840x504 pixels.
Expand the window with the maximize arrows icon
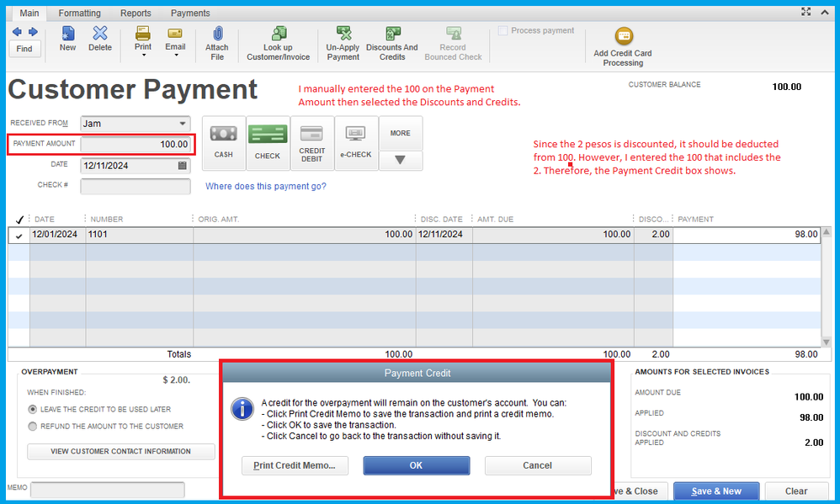click(806, 11)
